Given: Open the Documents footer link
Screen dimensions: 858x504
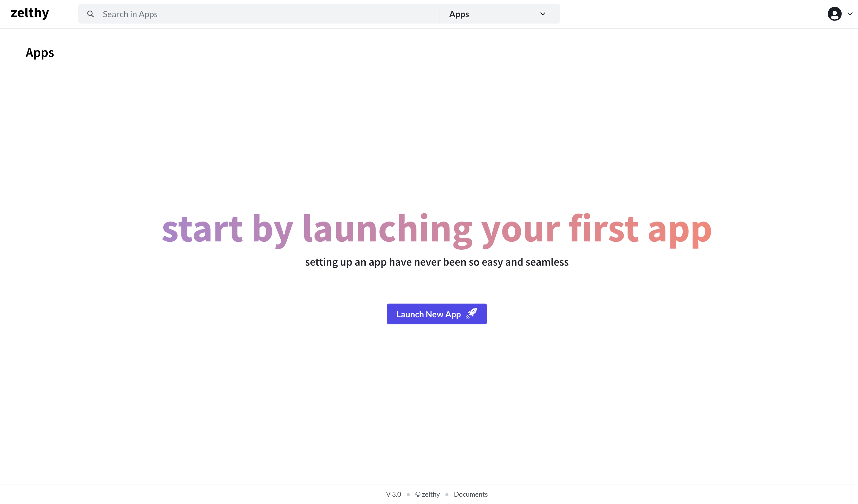Looking at the screenshot, I should [471, 494].
